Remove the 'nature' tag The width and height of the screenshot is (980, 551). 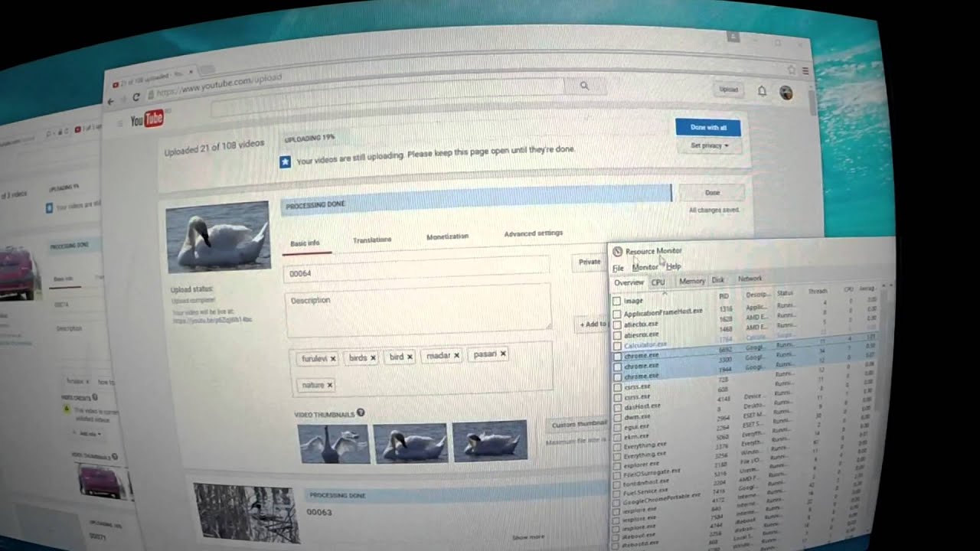pos(330,385)
